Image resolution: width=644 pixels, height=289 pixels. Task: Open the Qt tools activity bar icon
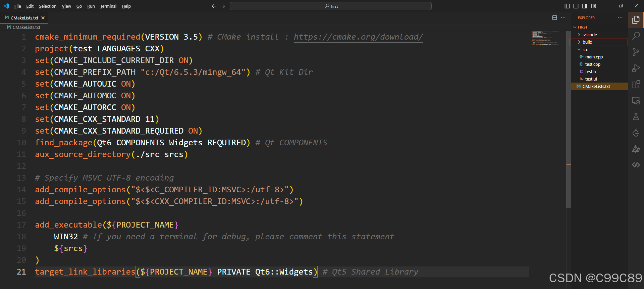point(636,133)
